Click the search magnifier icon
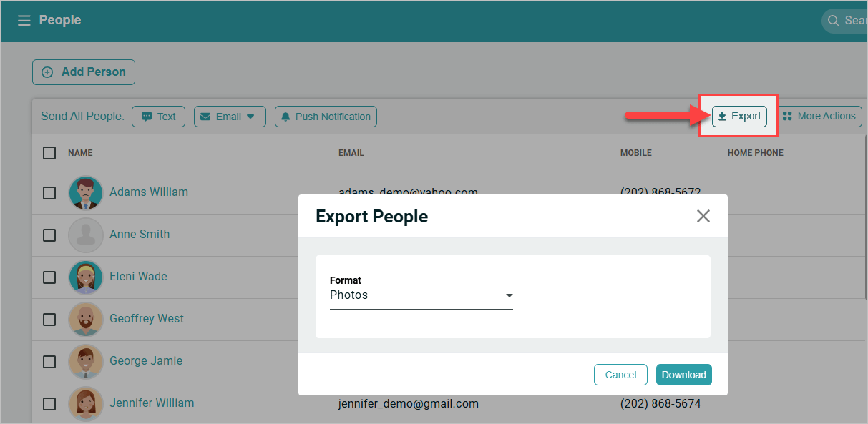The image size is (868, 424). coord(834,21)
